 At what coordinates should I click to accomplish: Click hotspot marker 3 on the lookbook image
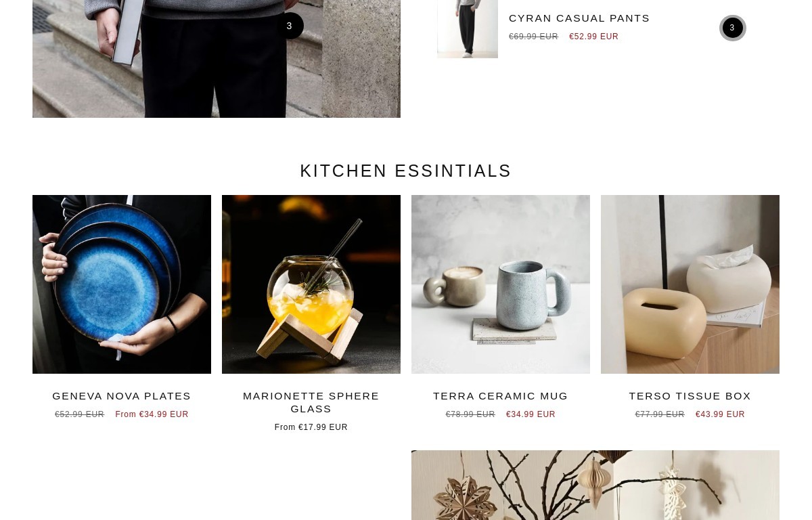[x=290, y=26]
